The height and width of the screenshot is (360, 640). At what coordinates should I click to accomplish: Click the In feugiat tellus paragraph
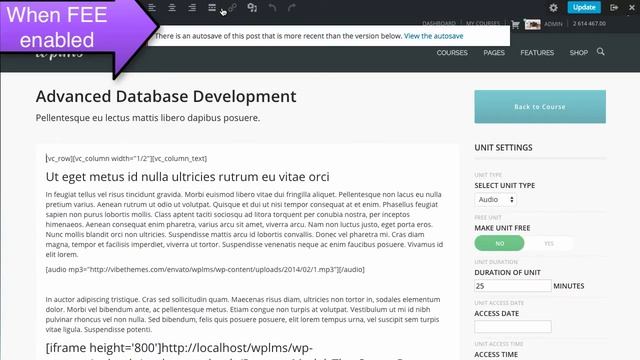[244, 224]
